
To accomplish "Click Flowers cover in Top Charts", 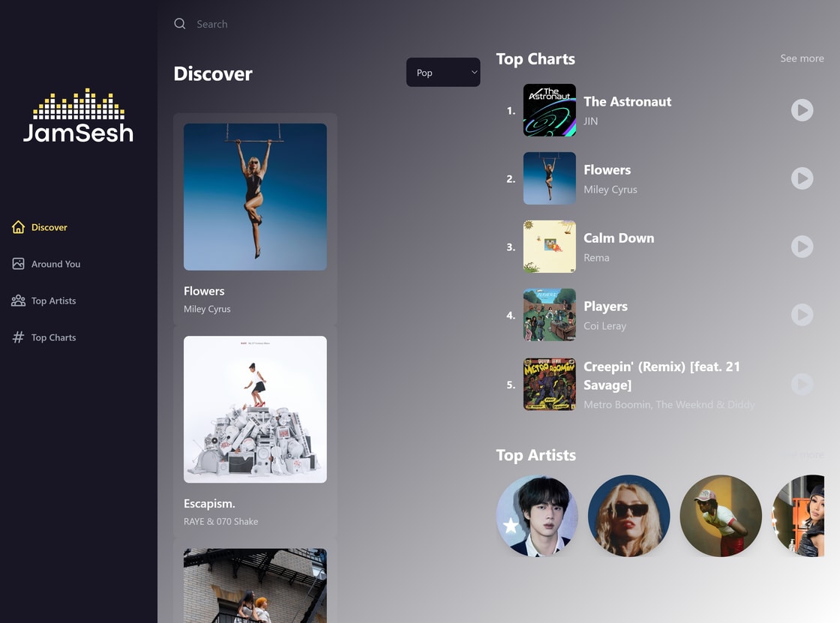I will coord(550,178).
